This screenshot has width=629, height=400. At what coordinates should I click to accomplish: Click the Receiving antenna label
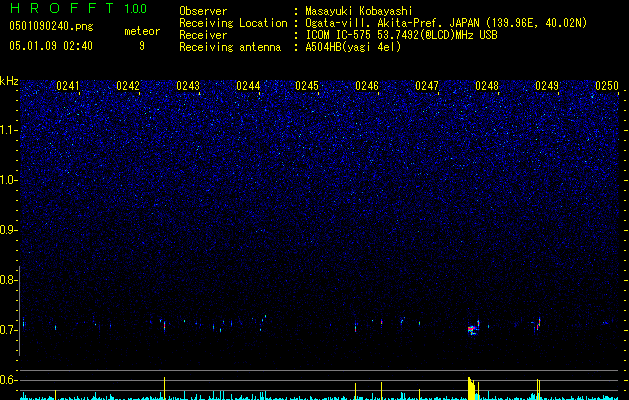tap(230, 47)
